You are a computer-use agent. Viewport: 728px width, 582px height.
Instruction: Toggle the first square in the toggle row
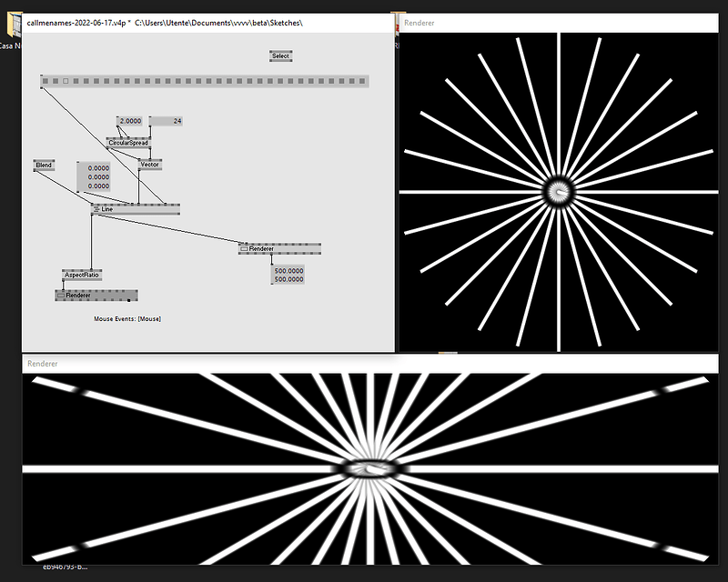click(45, 81)
